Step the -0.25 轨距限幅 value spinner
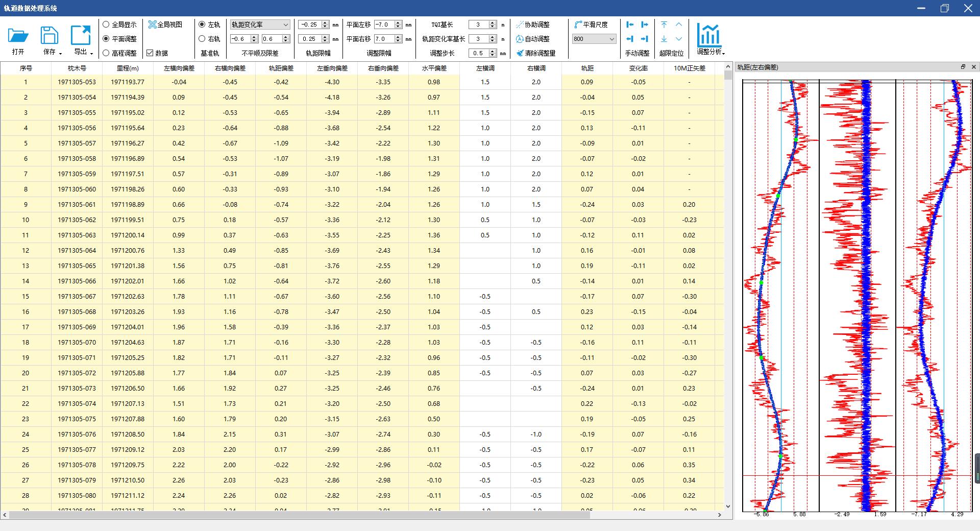 coord(325,25)
